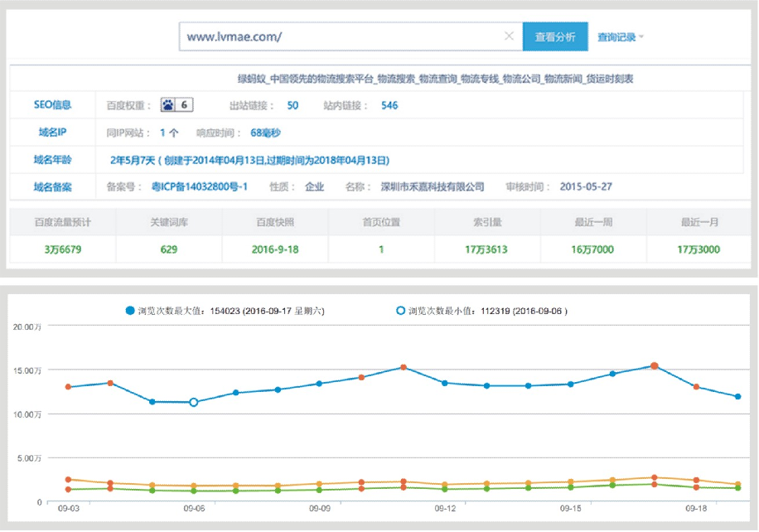759x532 pixels.
Task: Open the internal links count 546
Action: pyautogui.click(x=389, y=105)
